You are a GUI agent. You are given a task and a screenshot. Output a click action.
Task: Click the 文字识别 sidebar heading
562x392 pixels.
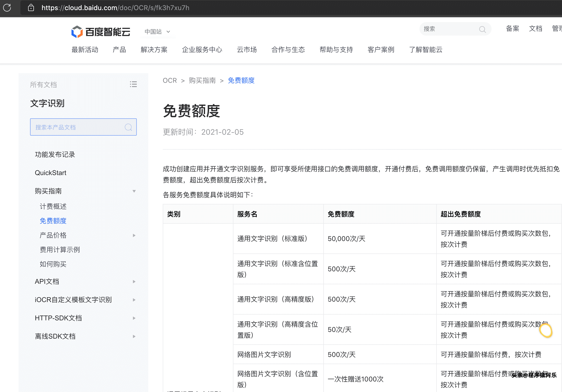[47, 103]
